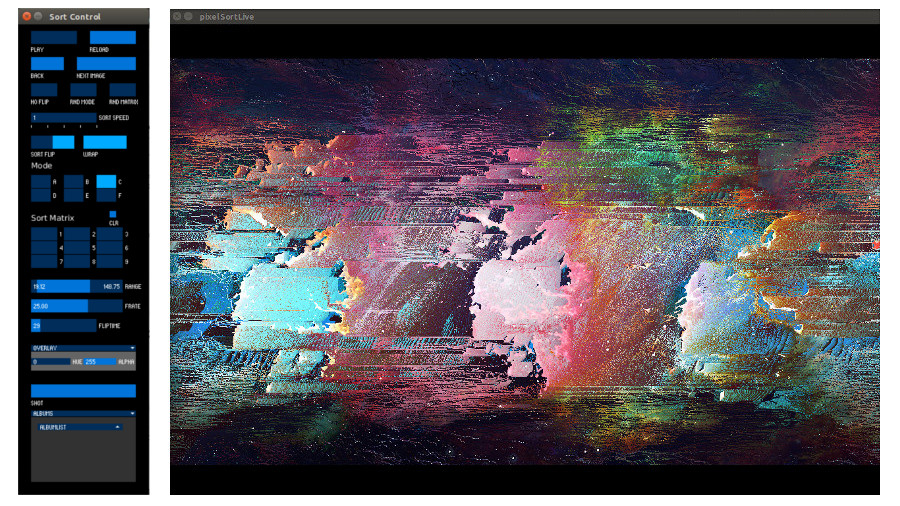Select Mode C radio box
This screenshot has width=900, height=506.
(x=106, y=182)
